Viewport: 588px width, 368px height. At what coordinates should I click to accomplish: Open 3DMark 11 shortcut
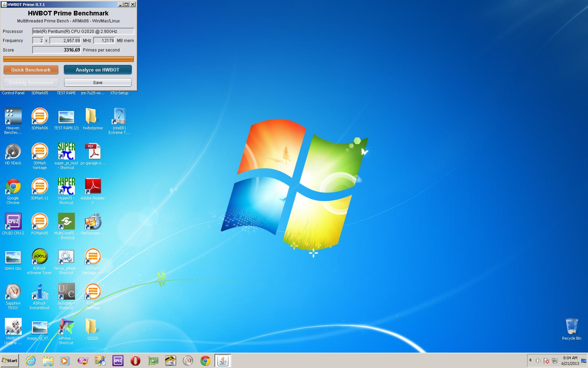40,189
